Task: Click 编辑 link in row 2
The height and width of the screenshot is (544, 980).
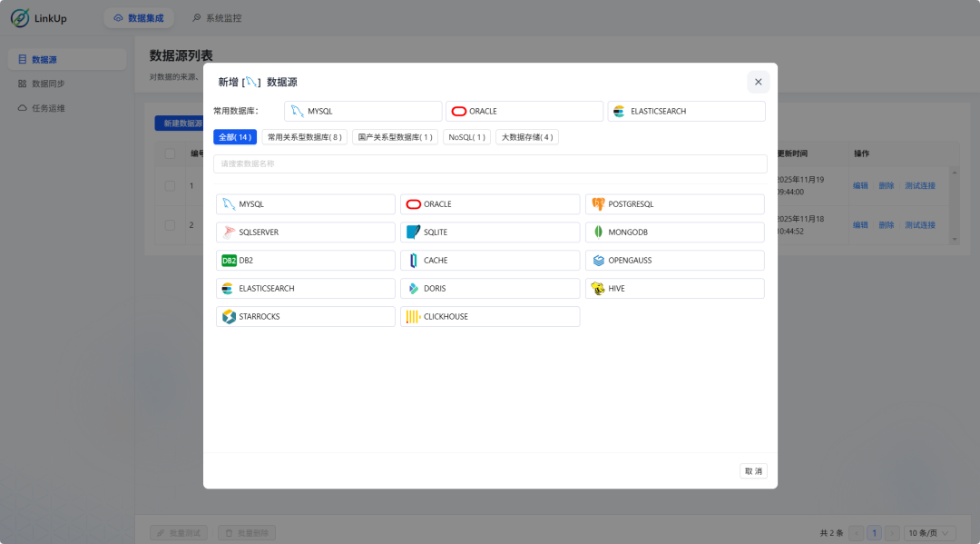Action: (860, 225)
